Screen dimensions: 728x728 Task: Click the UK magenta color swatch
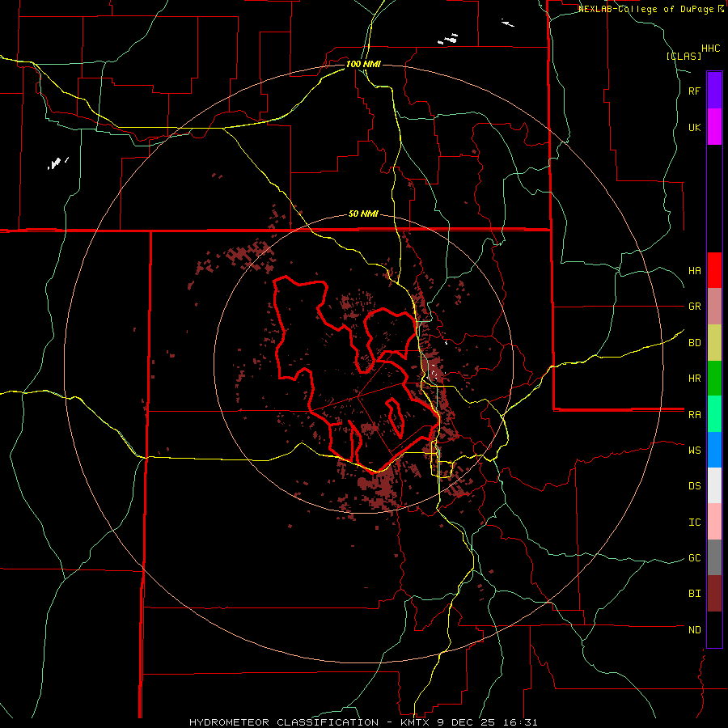(x=714, y=127)
